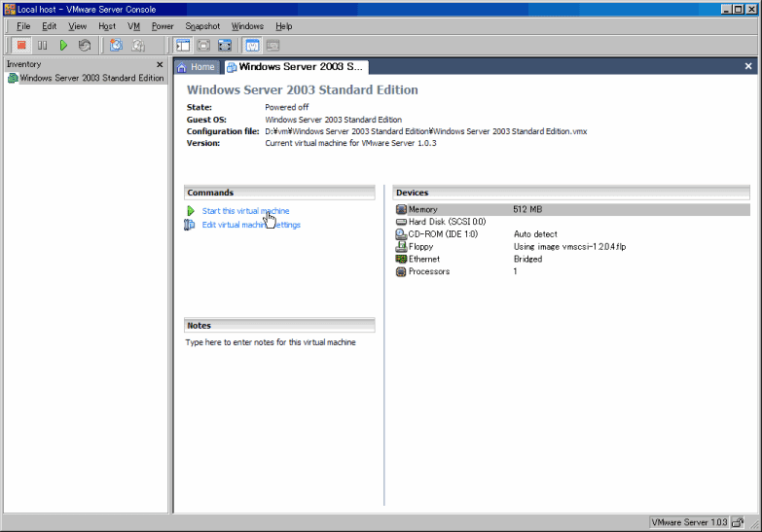The height and width of the screenshot is (532, 762).
Task: Click the lock icon in the status bar
Action: click(738, 522)
